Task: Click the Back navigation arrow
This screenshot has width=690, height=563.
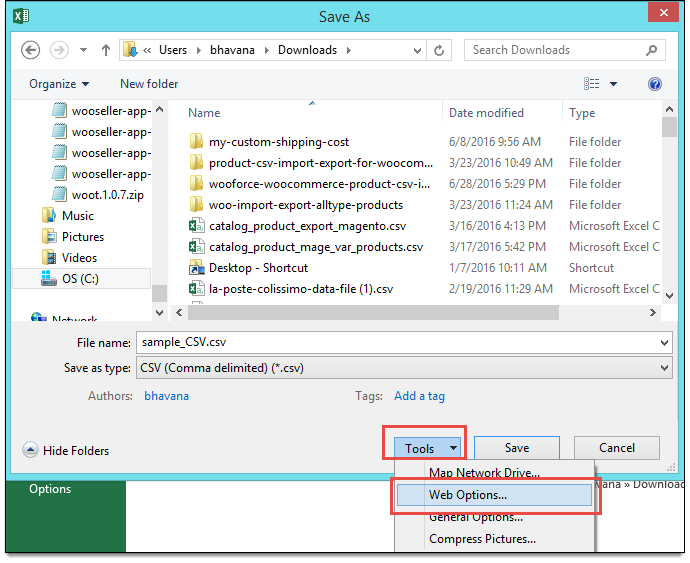Action: pyautogui.click(x=30, y=50)
